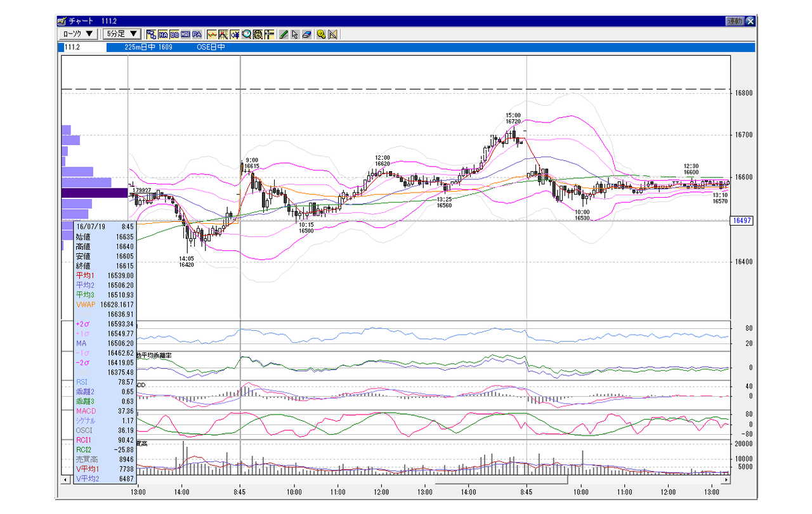Click the +2σ band value row
Screen dimensions: 812x514
click(x=105, y=324)
